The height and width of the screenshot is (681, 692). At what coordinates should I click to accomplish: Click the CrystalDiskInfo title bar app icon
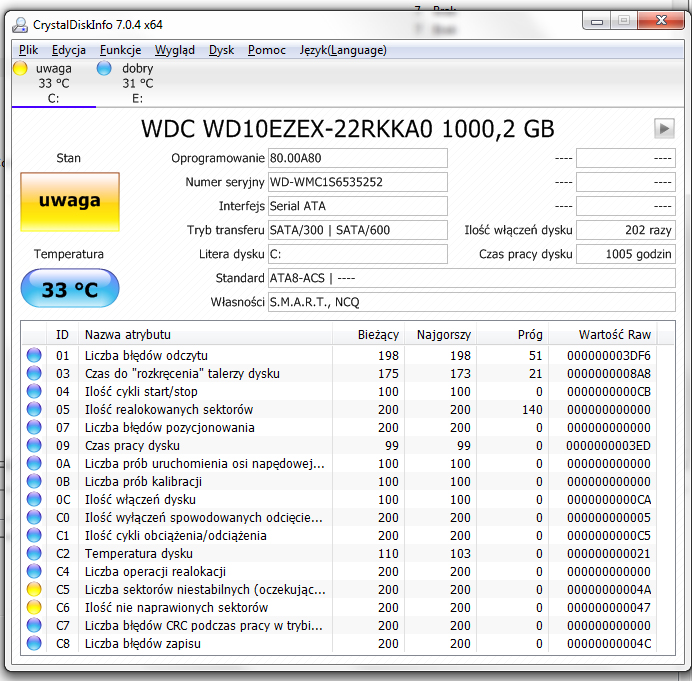coord(20,25)
